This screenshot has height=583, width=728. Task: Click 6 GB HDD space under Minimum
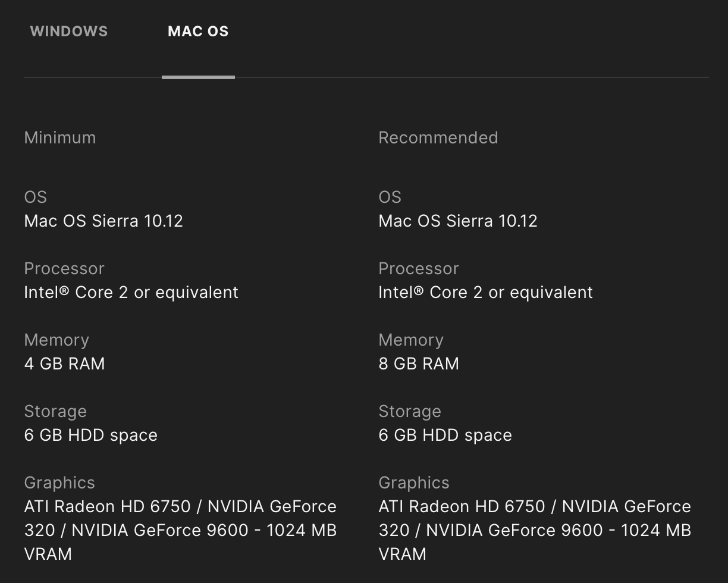pyautogui.click(x=91, y=435)
